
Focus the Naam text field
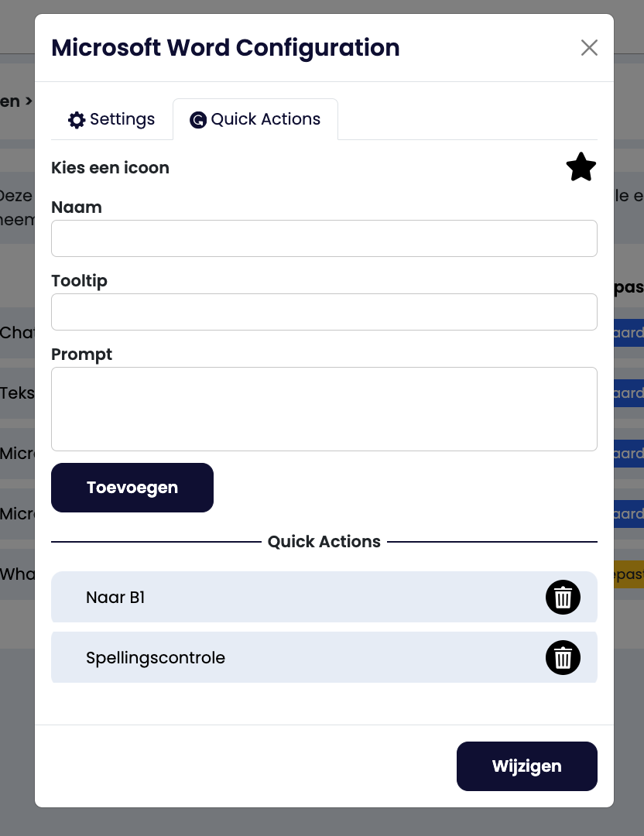coord(324,238)
